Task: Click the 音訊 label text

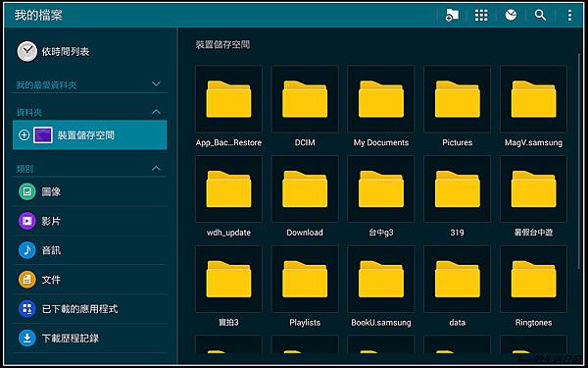Action: pos(51,250)
